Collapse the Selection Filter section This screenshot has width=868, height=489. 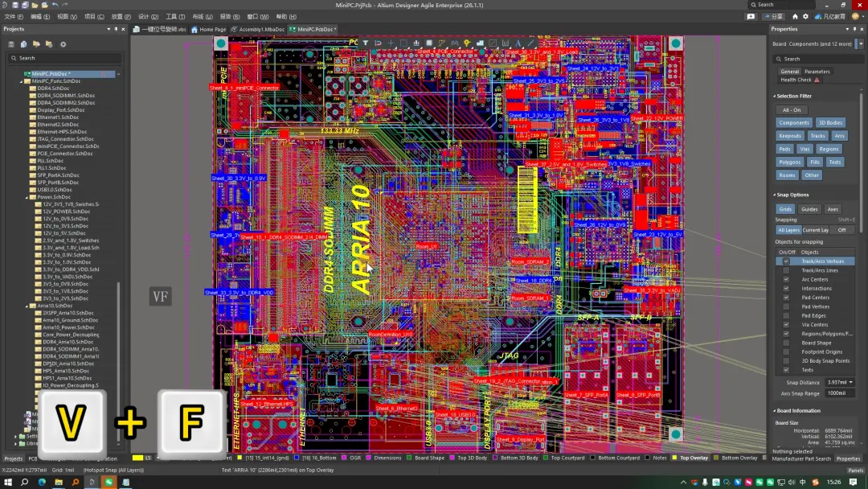tap(775, 96)
